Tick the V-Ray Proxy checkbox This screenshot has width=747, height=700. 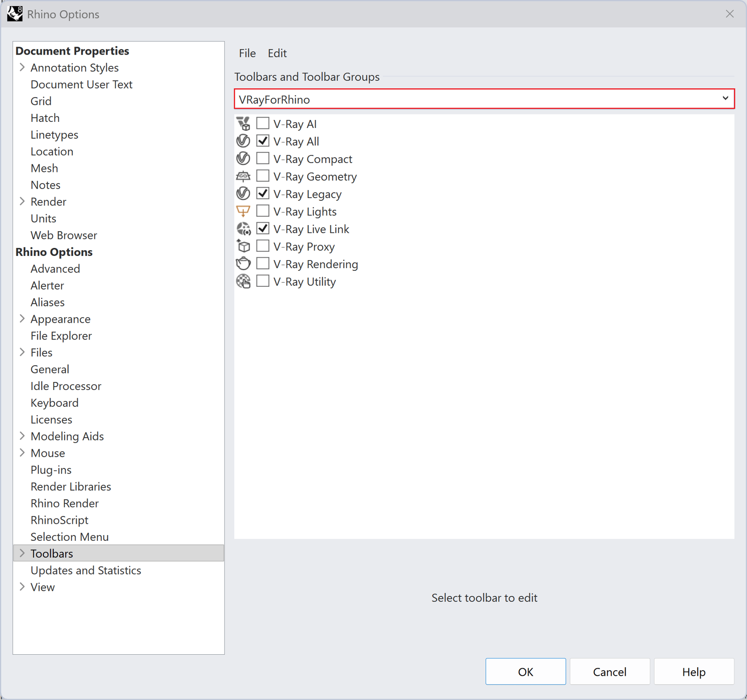click(x=263, y=246)
